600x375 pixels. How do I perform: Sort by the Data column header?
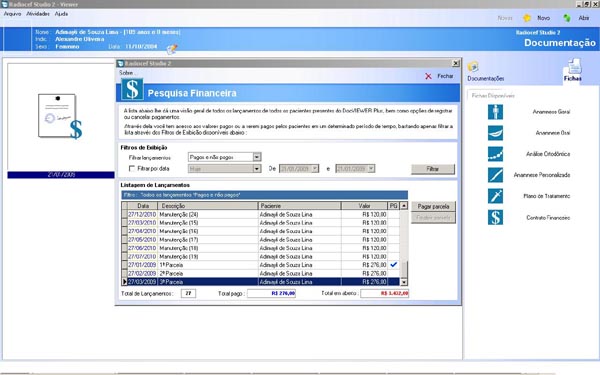point(143,206)
